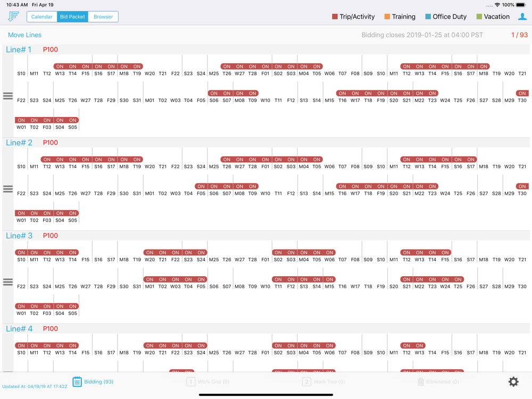Open the user profile icon
This screenshot has height=399, width=532.
point(522,16)
